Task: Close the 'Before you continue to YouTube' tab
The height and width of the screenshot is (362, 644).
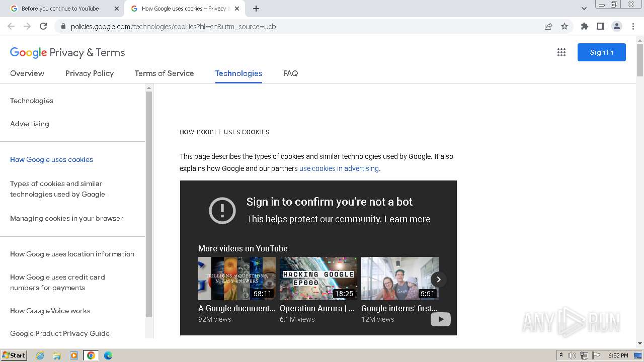Action: 117,9
